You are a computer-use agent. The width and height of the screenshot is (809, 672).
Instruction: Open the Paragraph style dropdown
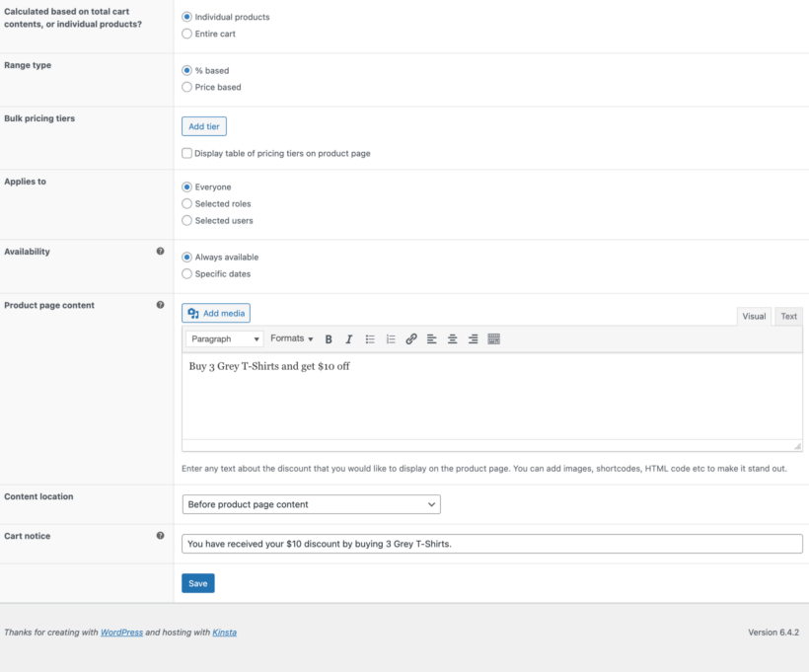coord(224,338)
